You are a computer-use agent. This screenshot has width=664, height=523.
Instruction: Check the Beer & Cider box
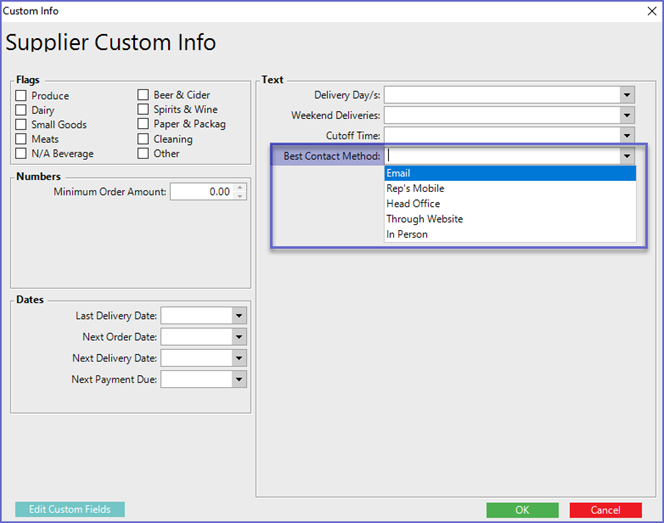(143, 94)
